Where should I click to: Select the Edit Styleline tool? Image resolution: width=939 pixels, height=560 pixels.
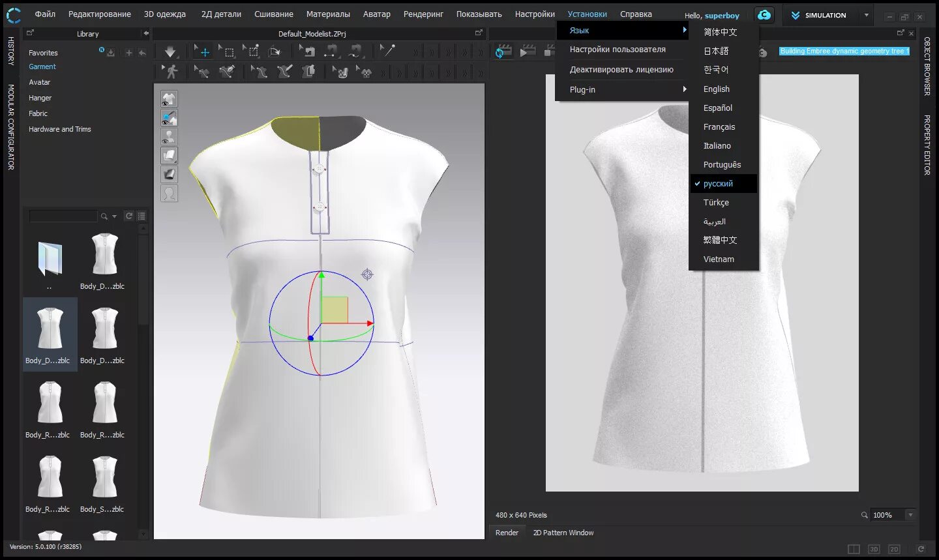pyautogui.click(x=202, y=72)
